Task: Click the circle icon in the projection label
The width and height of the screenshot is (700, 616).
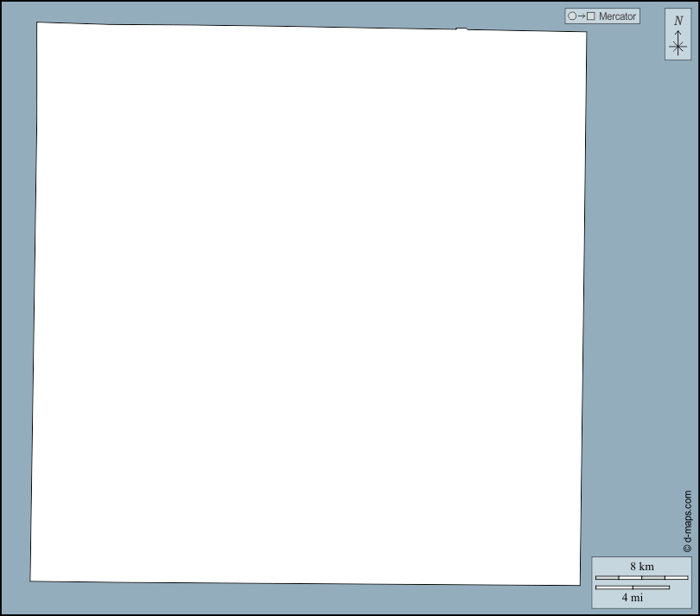Action: tap(572, 16)
